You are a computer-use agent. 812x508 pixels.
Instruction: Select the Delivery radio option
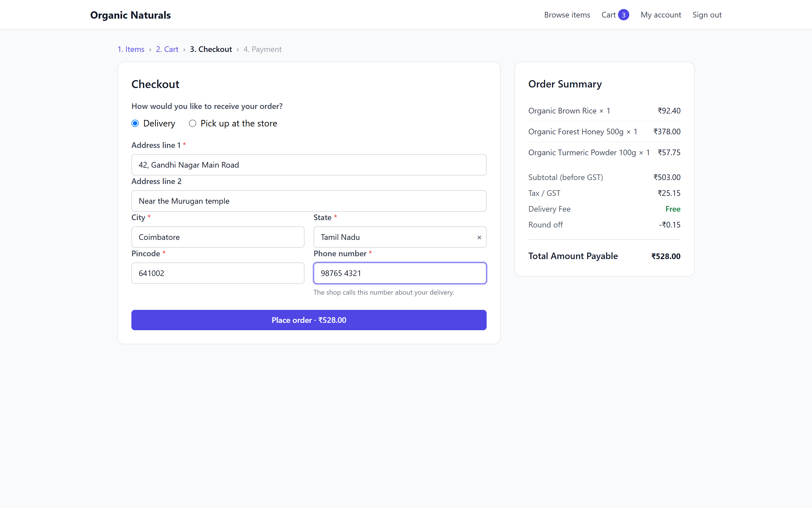point(135,123)
